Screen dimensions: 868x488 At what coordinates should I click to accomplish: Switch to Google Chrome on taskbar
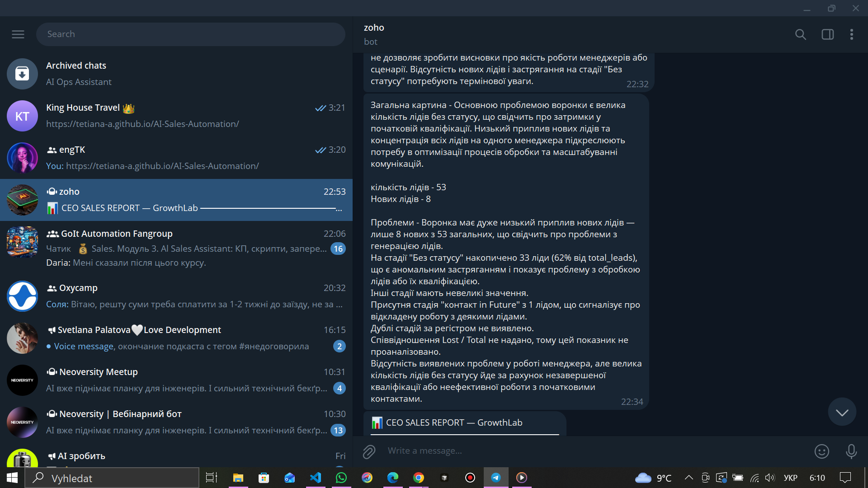pyautogui.click(x=419, y=478)
